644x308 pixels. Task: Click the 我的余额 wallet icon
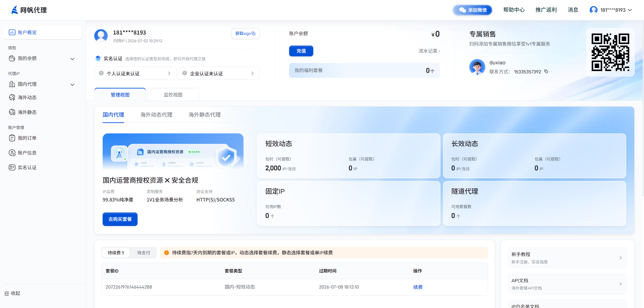point(12,58)
